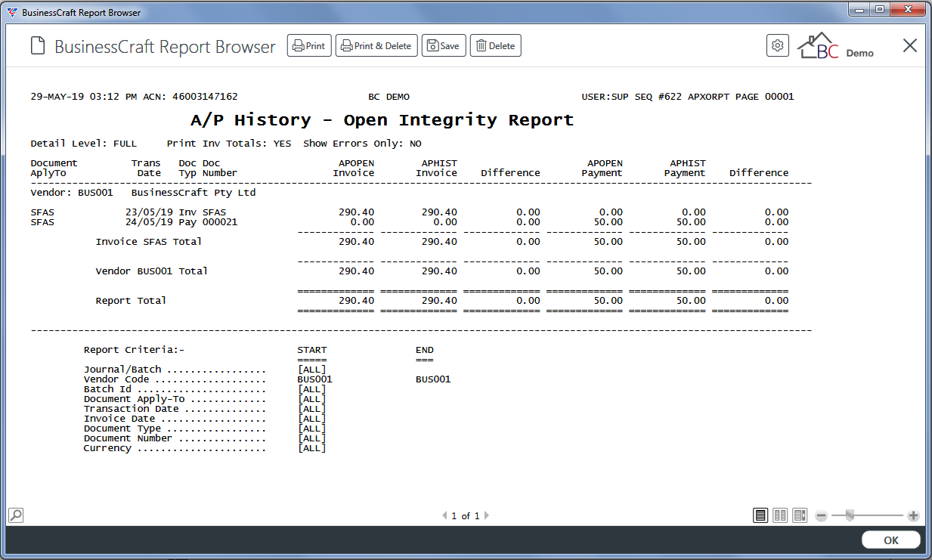Delete the report using the Delete button
The width and height of the screenshot is (932, 560).
[x=496, y=46]
